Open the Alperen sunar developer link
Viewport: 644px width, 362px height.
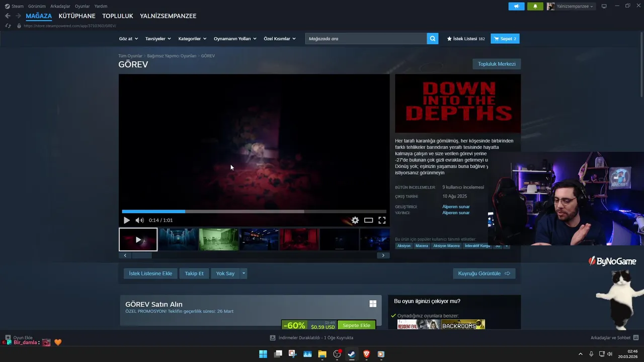(x=456, y=207)
